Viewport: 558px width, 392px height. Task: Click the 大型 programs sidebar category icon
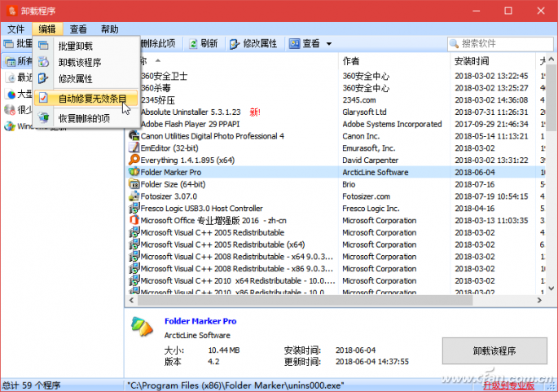(11, 94)
